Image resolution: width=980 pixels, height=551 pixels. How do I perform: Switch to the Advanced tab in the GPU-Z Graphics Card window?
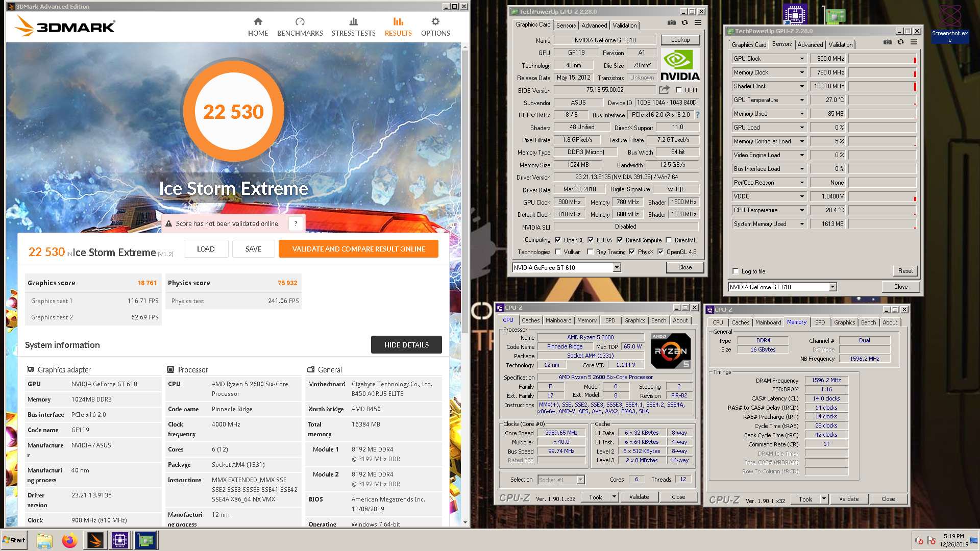(x=594, y=25)
